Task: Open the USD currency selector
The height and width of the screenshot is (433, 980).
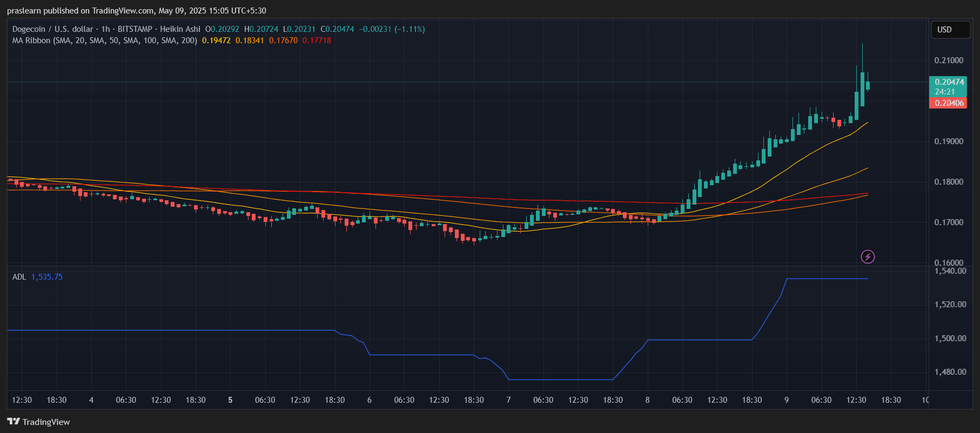Action: (x=950, y=30)
